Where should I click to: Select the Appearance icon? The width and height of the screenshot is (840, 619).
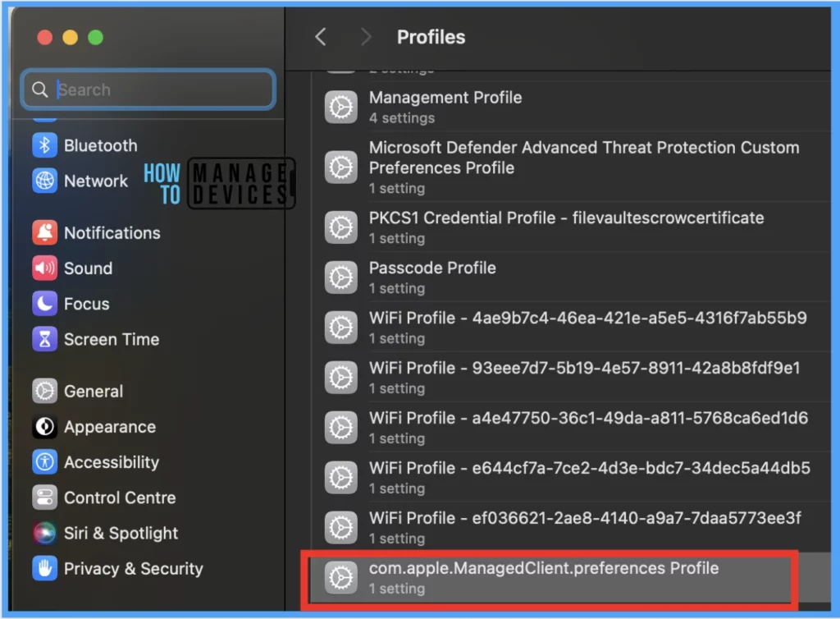pyautogui.click(x=44, y=427)
